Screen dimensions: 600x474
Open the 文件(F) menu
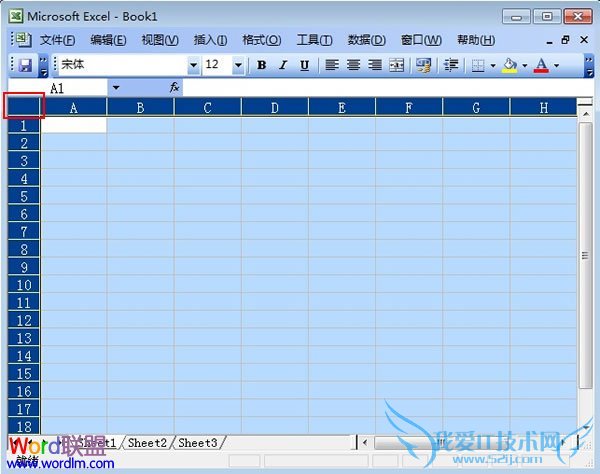tap(57, 40)
